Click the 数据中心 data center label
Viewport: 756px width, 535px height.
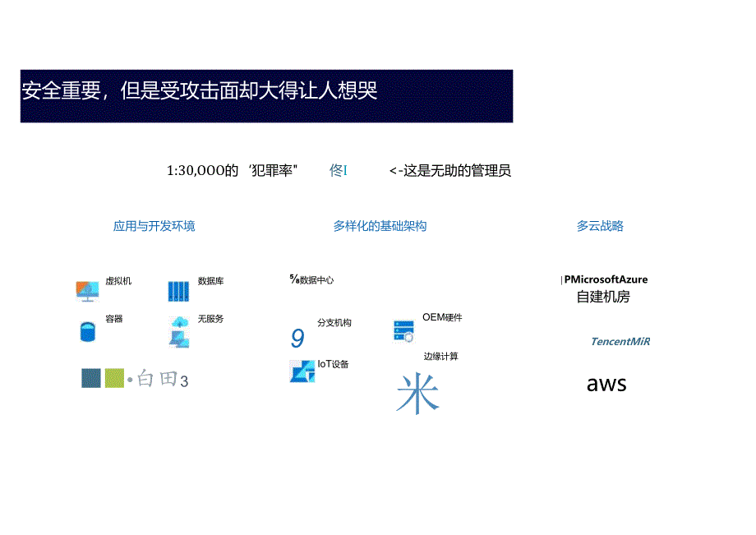click(x=316, y=279)
